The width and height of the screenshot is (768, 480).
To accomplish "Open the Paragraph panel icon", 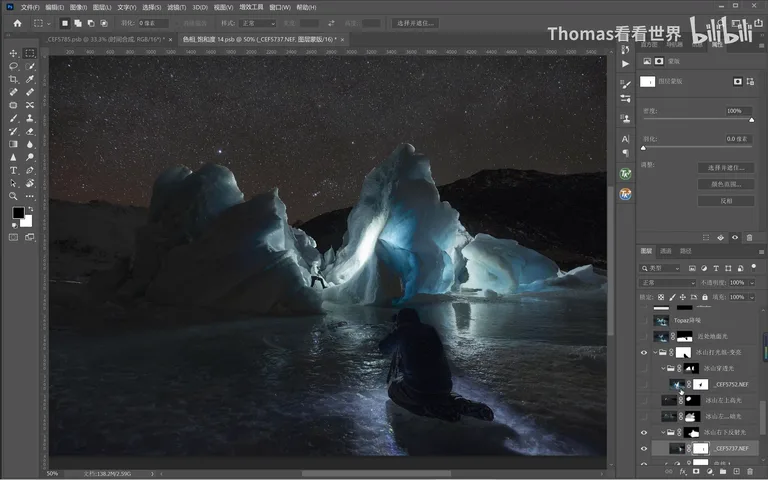I will [x=625, y=153].
